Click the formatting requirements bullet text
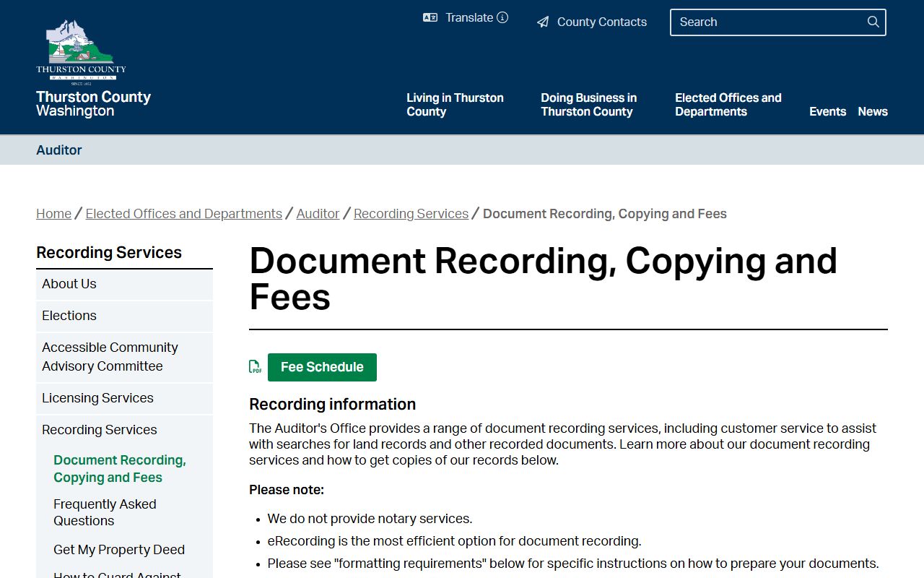This screenshot has width=924, height=578. pyautogui.click(x=573, y=564)
